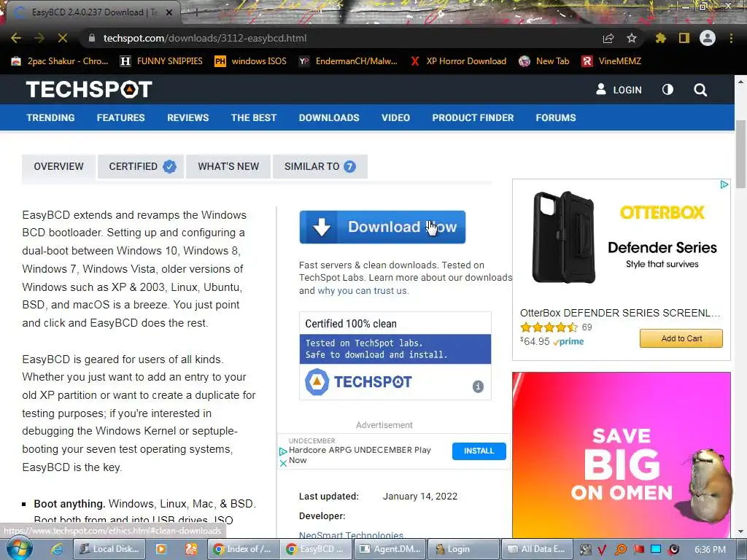Screen dimensions: 747x560
Task: Open the XP Horror Download bookmark
Action: 459,61
